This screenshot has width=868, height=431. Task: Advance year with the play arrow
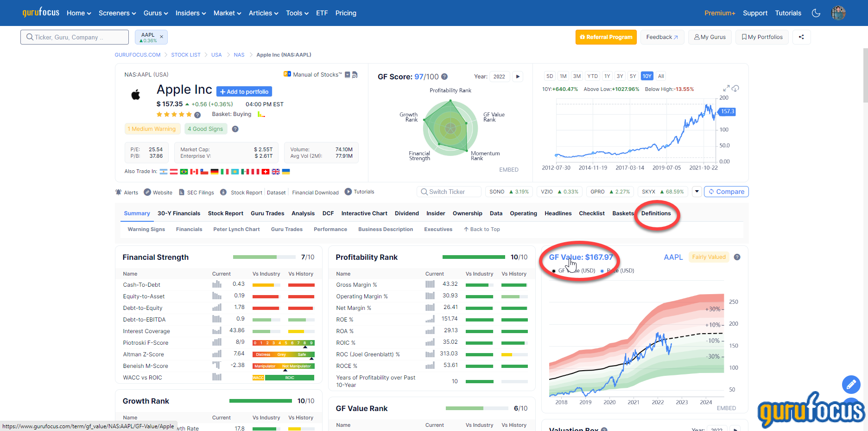point(518,77)
